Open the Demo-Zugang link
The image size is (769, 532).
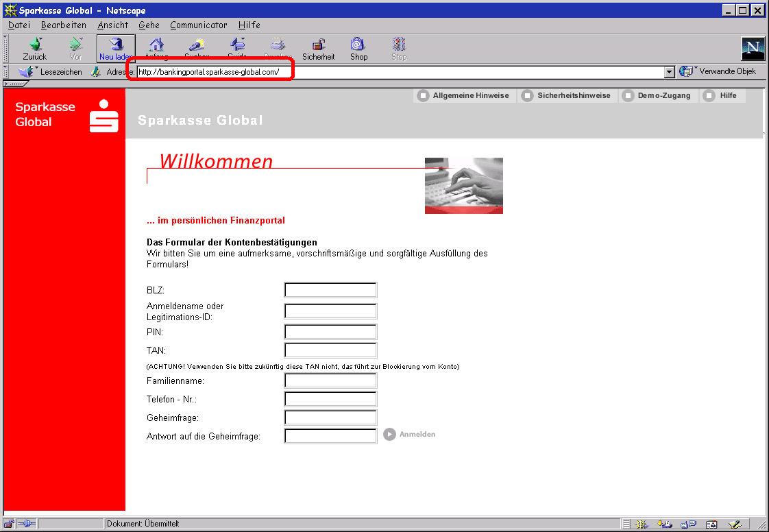(x=657, y=96)
